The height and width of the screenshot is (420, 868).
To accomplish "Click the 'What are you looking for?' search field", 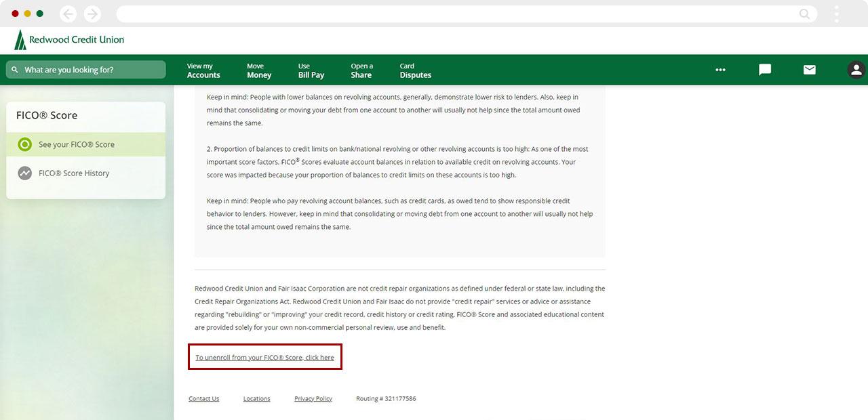I will (86, 70).
